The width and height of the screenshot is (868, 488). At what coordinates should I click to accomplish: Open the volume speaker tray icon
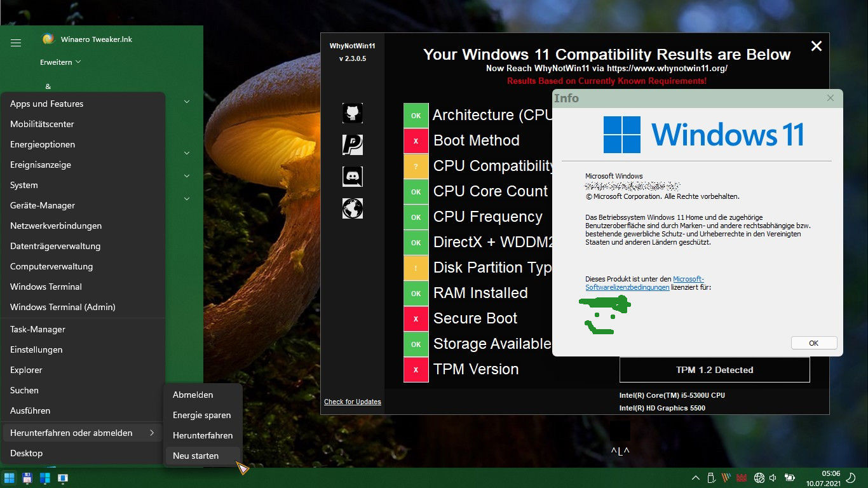(x=773, y=478)
